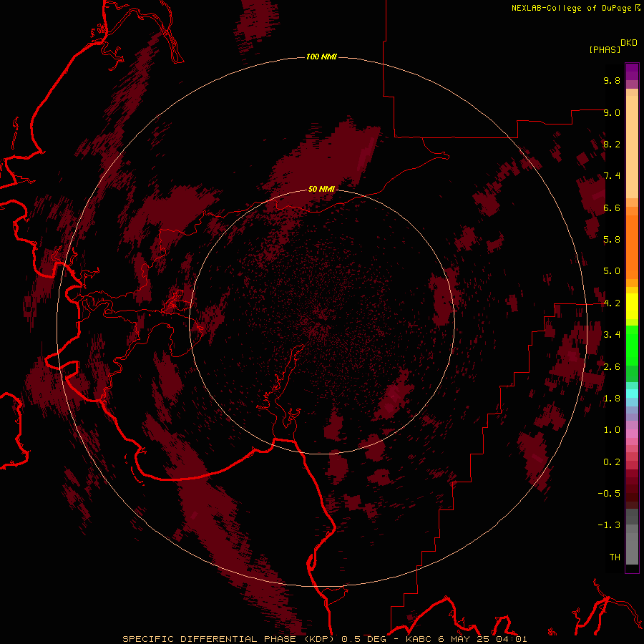Click the 1.8 scale value
Viewport: 644px width, 644px height.
click(x=612, y=399)
